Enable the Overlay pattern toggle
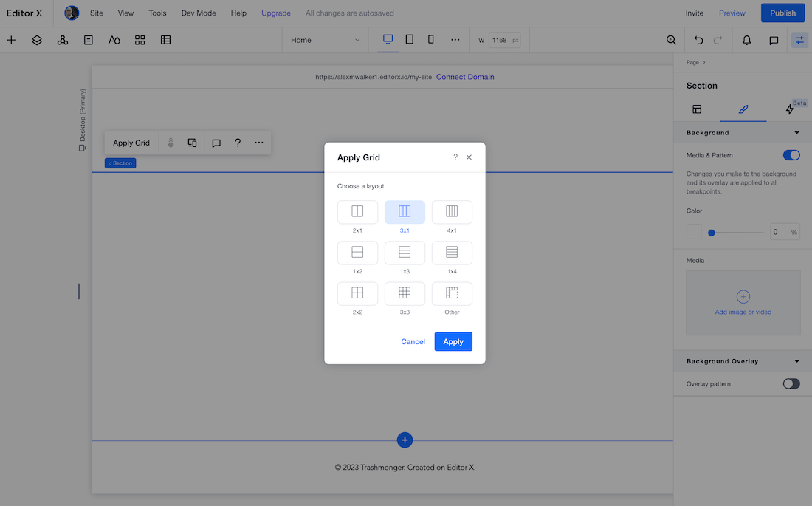 pyautogui.click(x=791, y=383)
